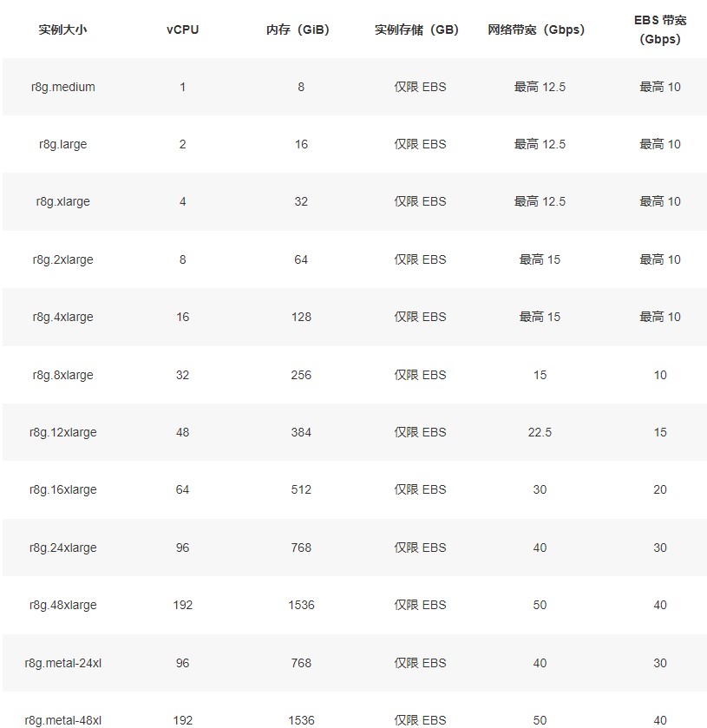Viewport: 707px width, 728px height.
Task: Click the 实例大小 column header
Action: [x=62, y=30]
